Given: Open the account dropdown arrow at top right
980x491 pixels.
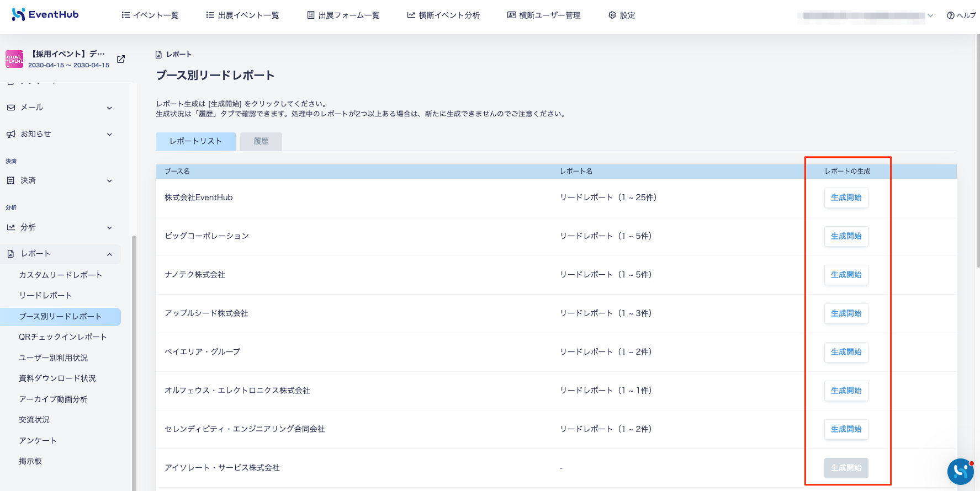Looking at the screenshot, I should [930, 15].
